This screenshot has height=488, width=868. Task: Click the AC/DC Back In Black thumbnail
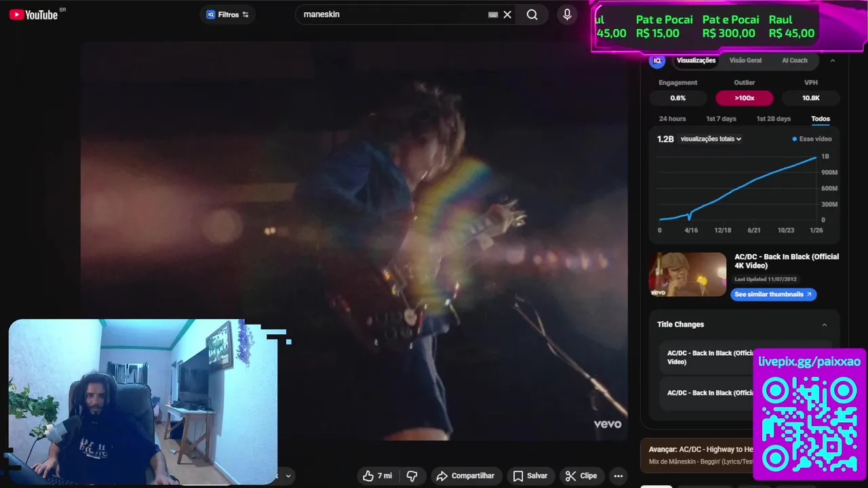click(x=688, y=274)
